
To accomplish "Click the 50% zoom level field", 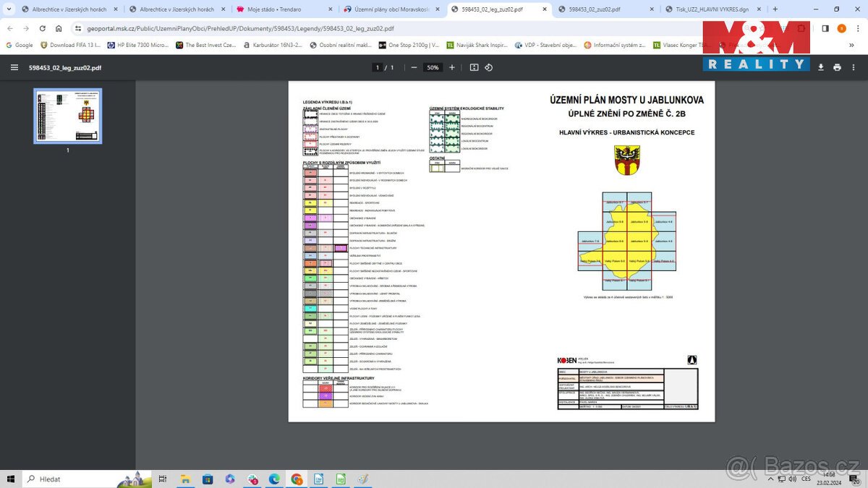I will [433, 67].
